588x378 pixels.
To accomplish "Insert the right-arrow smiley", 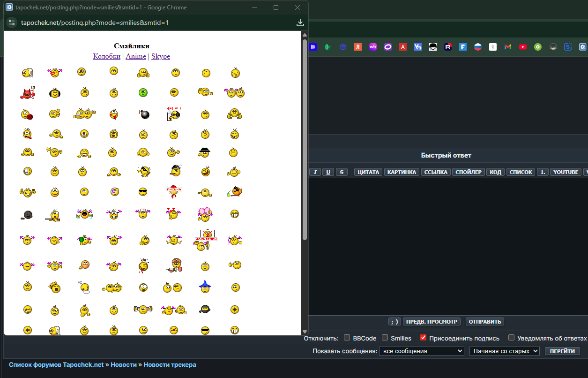I will [x=235, y=310].
